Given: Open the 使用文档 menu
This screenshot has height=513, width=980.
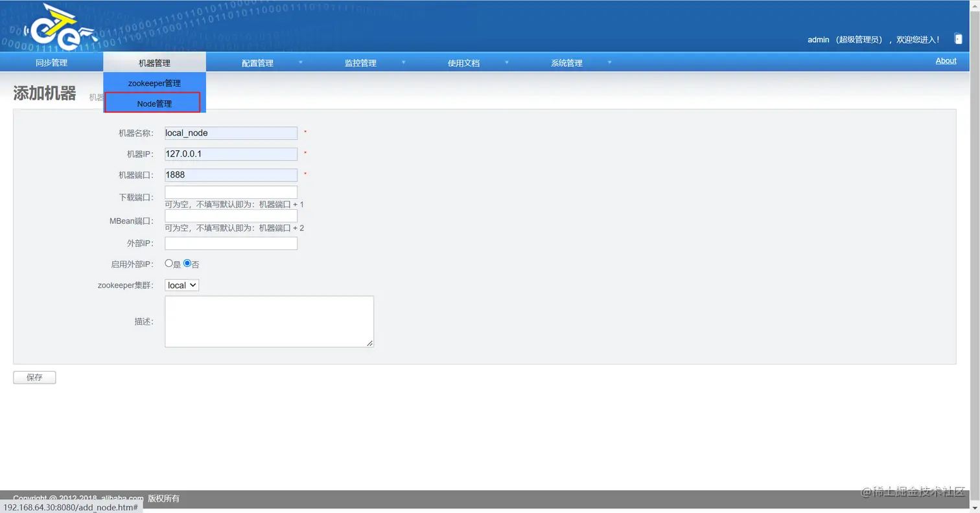Looking at the screenshot, I should click(x=463, y=63).
